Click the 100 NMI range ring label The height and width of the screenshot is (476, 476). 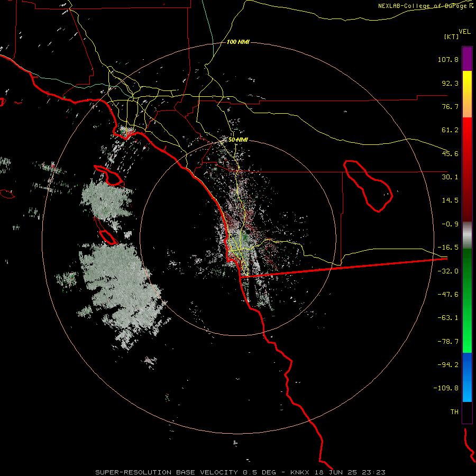[238, 42]
